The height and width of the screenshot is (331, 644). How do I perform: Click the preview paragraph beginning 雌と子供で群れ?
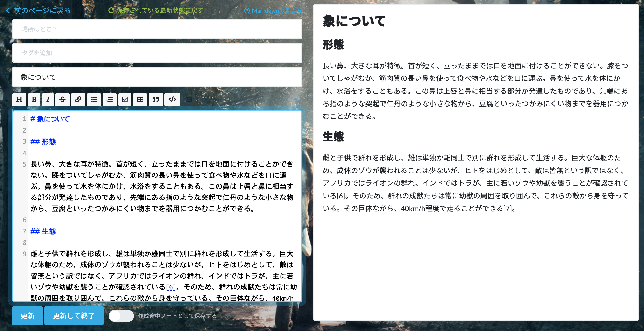475,183
